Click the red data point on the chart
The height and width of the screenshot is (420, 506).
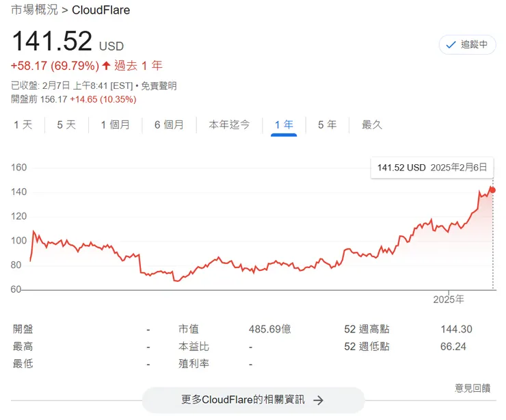point(492,190)
